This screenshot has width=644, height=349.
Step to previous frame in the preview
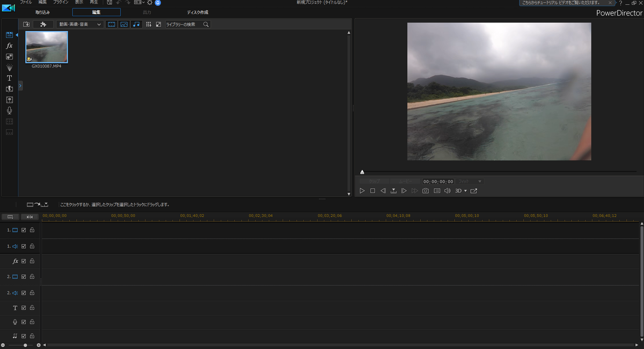[x=383, y=191]
